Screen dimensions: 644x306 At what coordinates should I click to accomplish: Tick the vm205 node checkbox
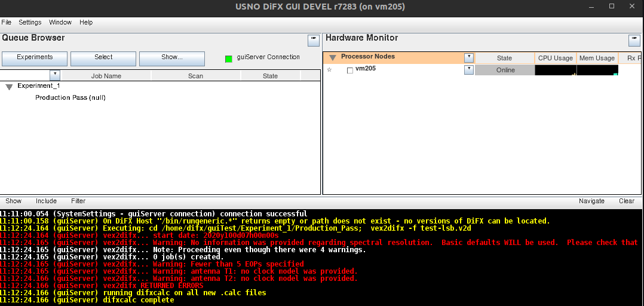(x=350, y=71)
